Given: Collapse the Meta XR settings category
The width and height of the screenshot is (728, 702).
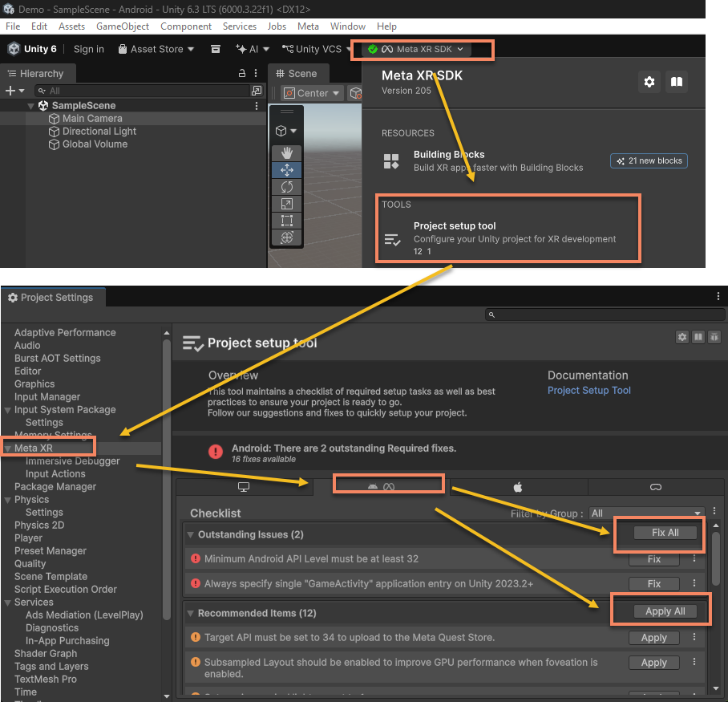Looking at the screenshot, I should (x=7, y=448).
